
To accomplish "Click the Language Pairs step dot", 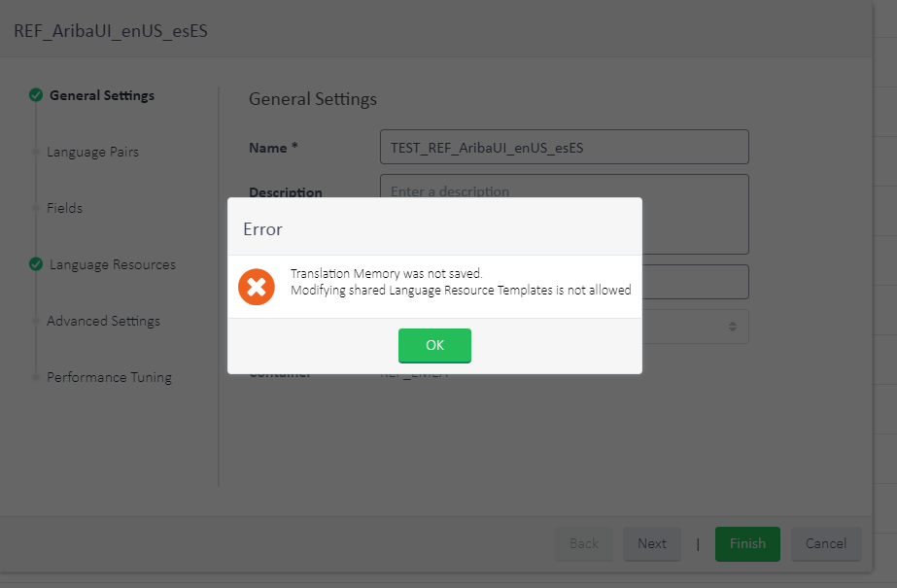I will pyautogui.click(x=36, y=152).
